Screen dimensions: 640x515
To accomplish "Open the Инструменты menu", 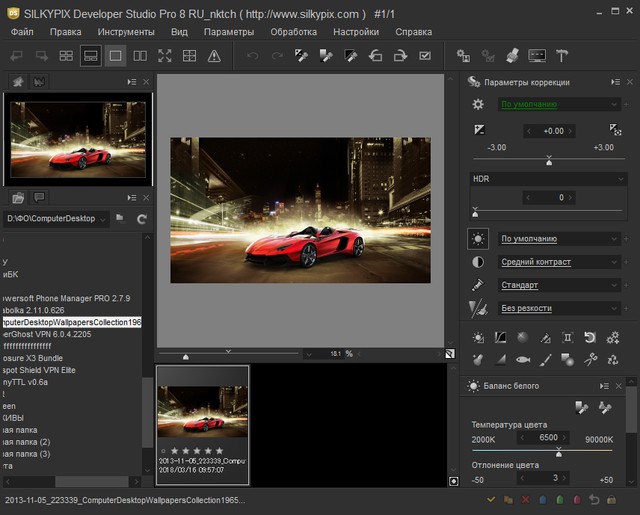I will (x=125, y=31).
